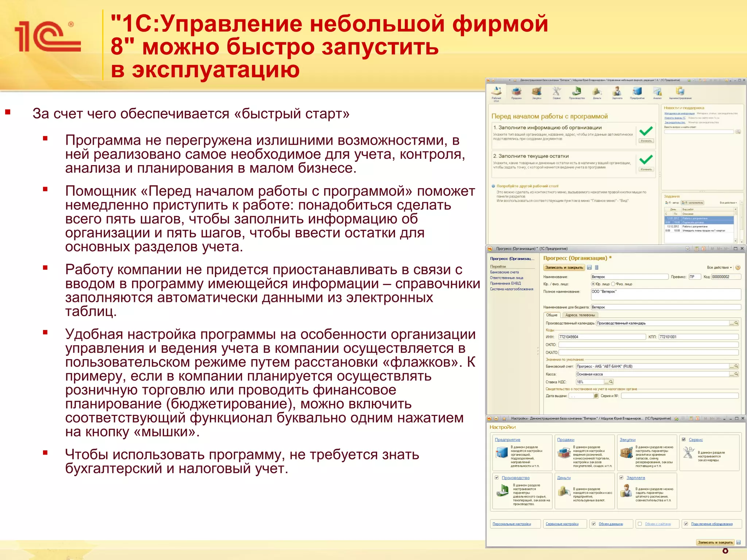The width and height of the screenshot is (747, 560).
Task: Go to Ответственные лица in navigation panel
Action: tap(507, 278)
